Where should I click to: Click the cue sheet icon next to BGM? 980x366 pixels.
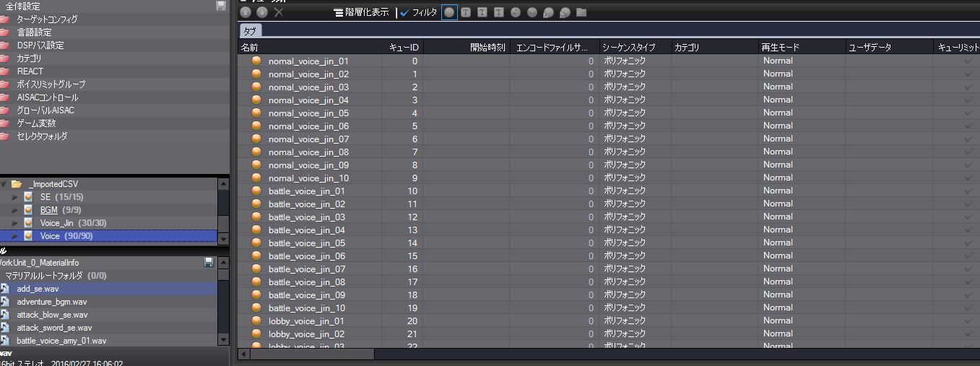[x=29, y=209]
